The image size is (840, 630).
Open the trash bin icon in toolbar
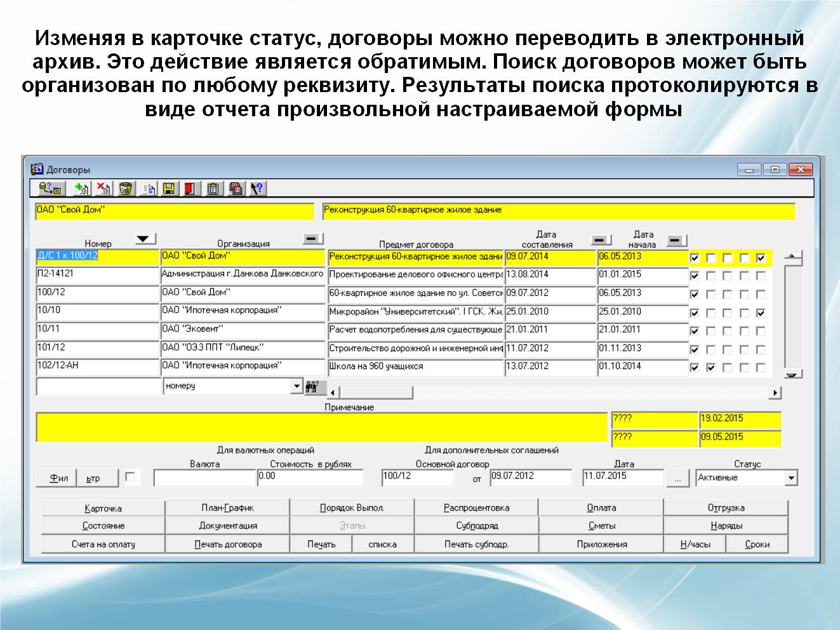(125, 188)
